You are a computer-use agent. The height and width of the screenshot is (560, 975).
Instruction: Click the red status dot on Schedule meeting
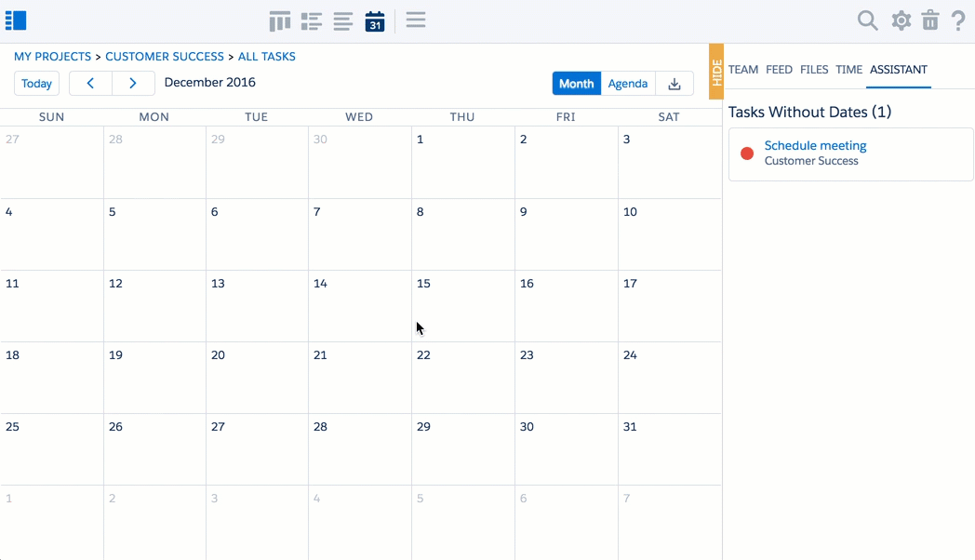click(x=747, y=153)
